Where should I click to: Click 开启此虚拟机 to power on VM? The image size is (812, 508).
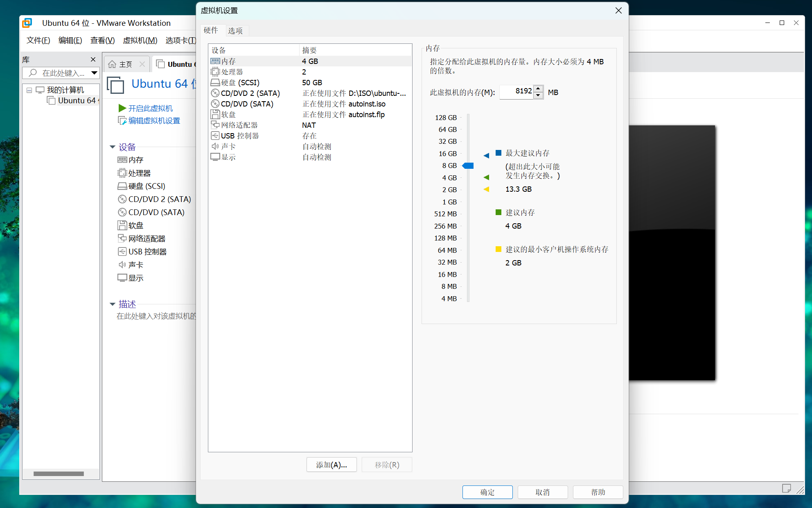[x=145, y=108]
